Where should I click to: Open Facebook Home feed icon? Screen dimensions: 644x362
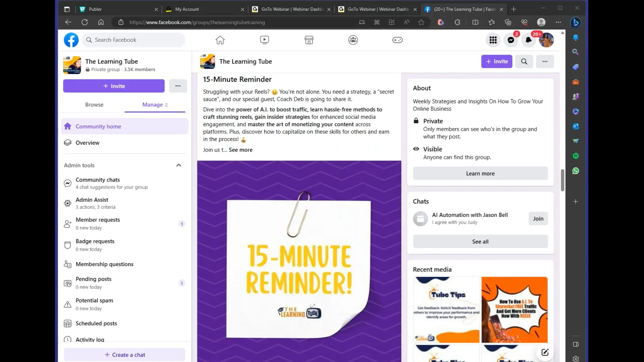220,40
